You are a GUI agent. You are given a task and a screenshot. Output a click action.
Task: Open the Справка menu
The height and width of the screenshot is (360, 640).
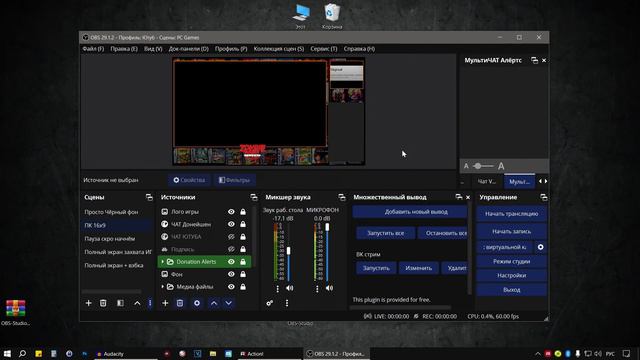tap(359, 49)
